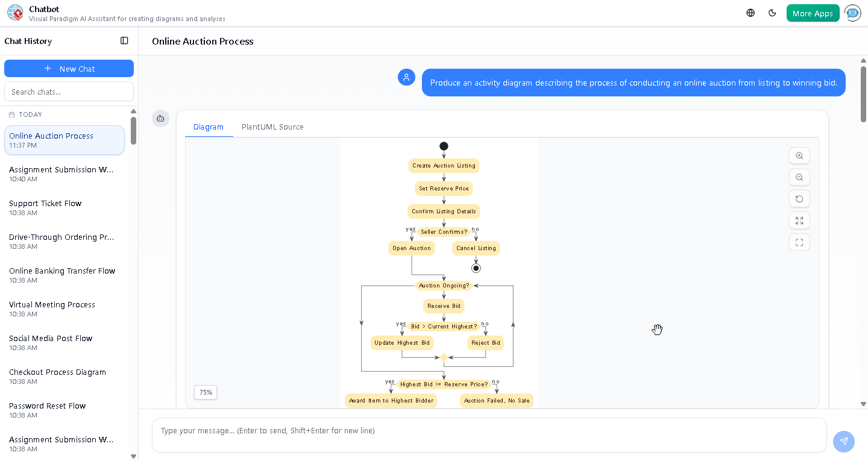Select the Diagram tab

pos(209,127)
